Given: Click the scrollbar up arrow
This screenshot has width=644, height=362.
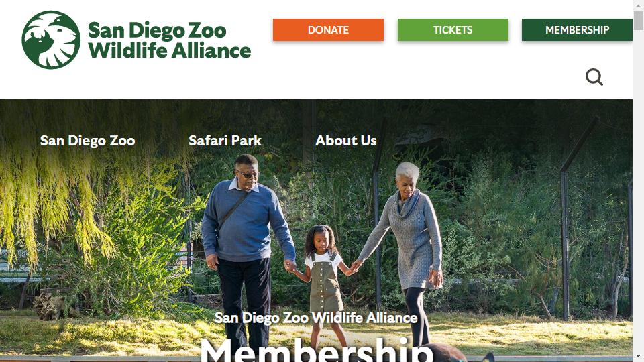Looking at the screenshot, I should (x=638, y=5).
